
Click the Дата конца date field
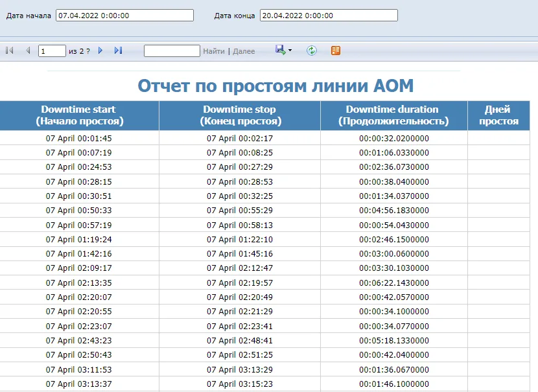click(x=329, y=16)
